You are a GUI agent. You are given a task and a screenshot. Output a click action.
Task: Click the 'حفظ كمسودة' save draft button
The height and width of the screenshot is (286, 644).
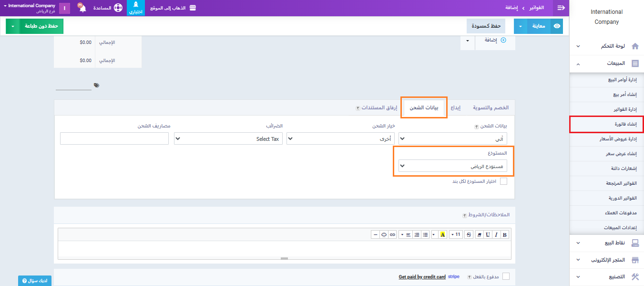point(485,26)
